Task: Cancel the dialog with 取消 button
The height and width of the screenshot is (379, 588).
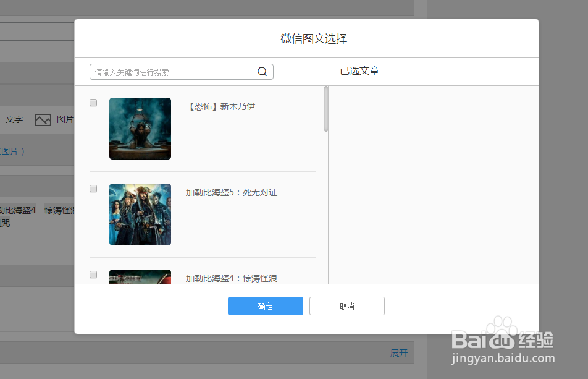Action: click(347, 306)
